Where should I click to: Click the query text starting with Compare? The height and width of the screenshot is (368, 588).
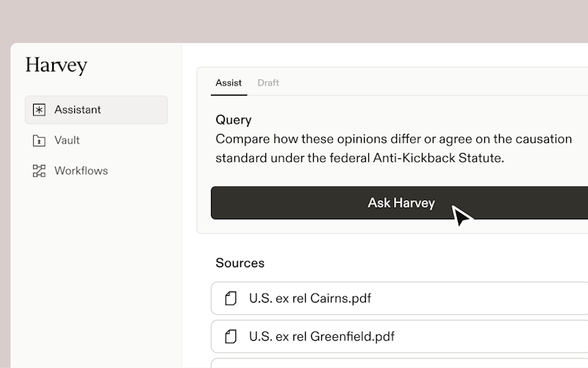[393, 138]
